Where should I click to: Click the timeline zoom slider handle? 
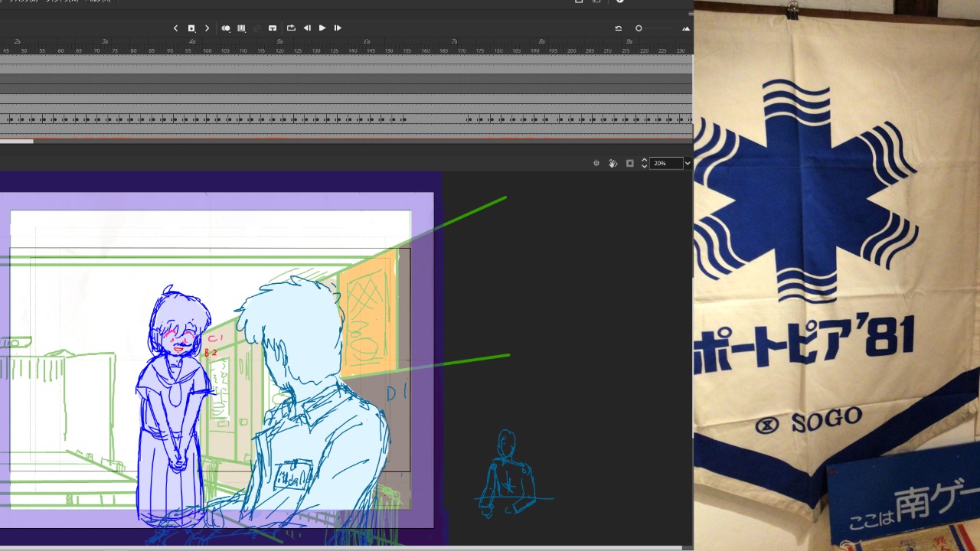pyautogui.click(x=639, y=28)
